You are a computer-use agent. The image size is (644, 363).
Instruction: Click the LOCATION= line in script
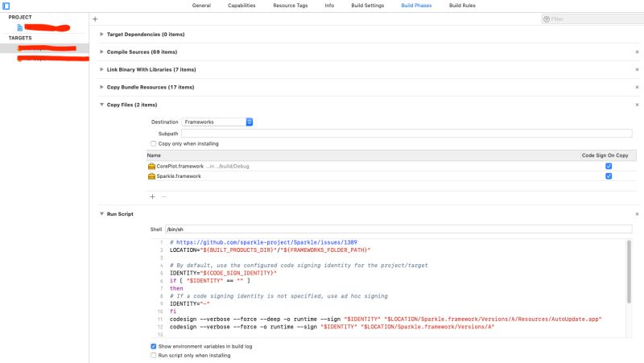(270, 250)
